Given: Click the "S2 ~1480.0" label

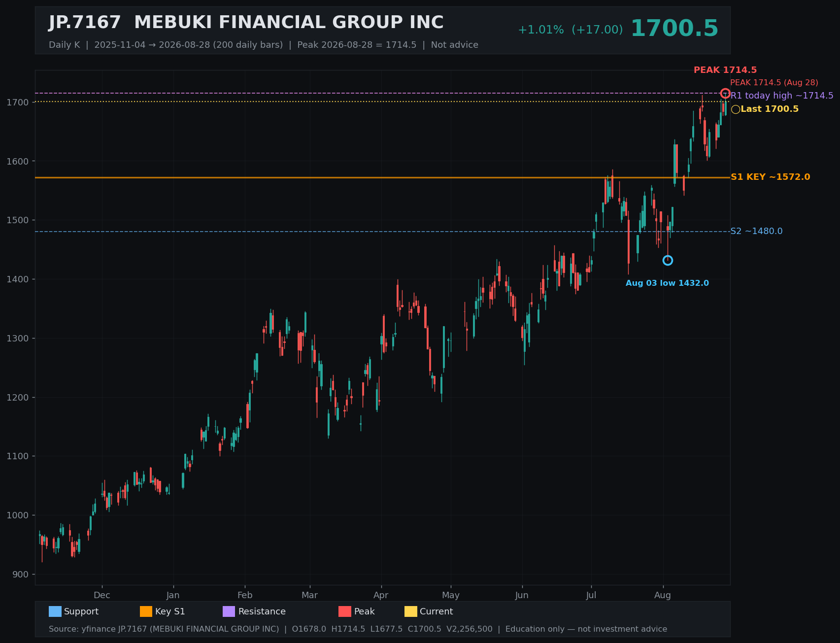Looking at the screenshot, I should 756,232.
